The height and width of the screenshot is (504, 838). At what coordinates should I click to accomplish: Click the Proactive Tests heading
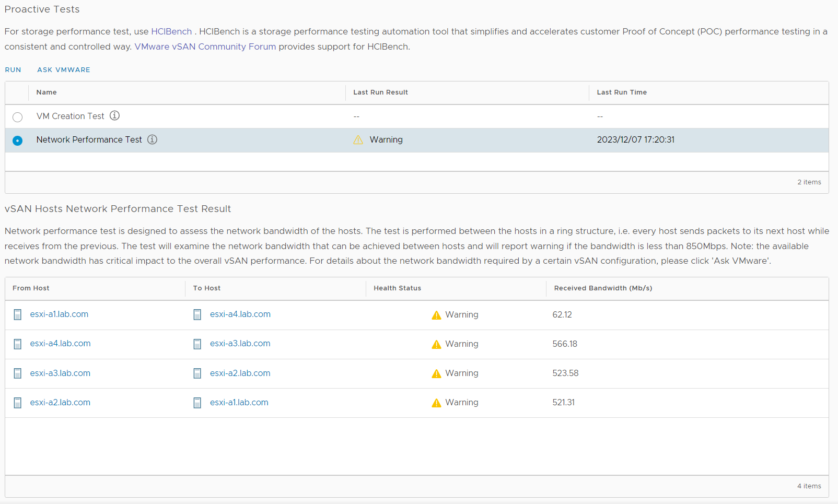[x=42, y=9]
